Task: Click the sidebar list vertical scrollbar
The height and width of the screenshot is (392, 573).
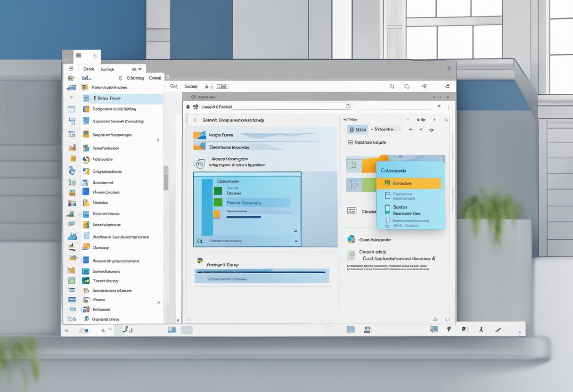Action: (166, 178)
